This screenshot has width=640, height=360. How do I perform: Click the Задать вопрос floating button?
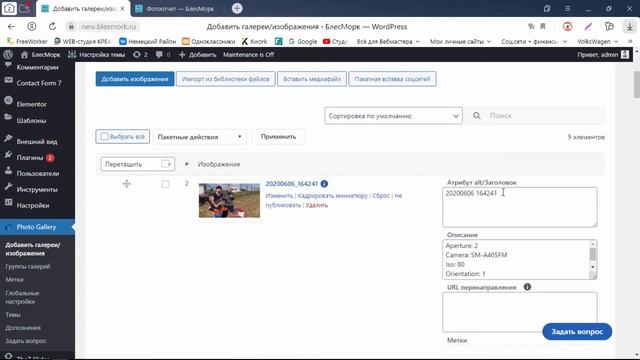[577, 331]
